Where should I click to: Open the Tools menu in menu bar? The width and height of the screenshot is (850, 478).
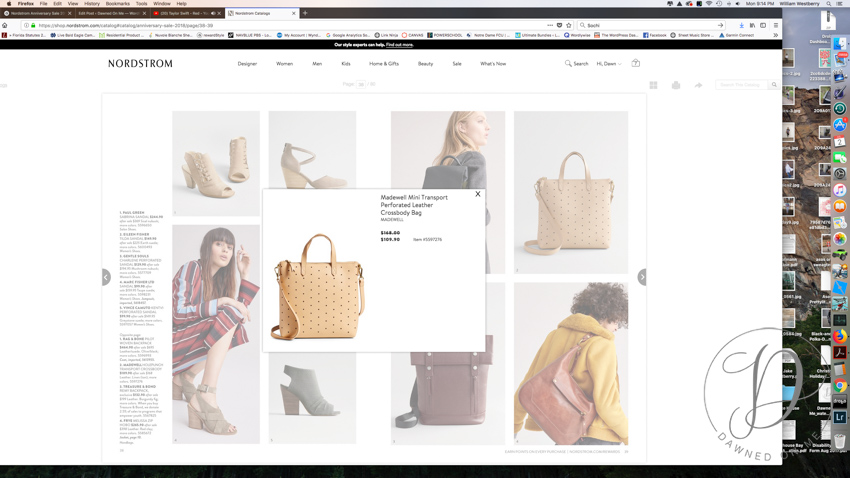(141, 3)
